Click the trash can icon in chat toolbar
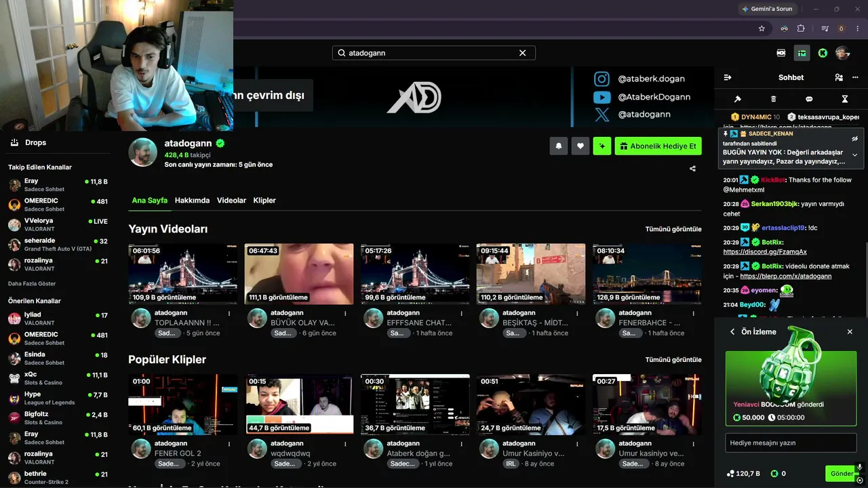The height and width of the screenshot is (488, 868). point(774,99)
